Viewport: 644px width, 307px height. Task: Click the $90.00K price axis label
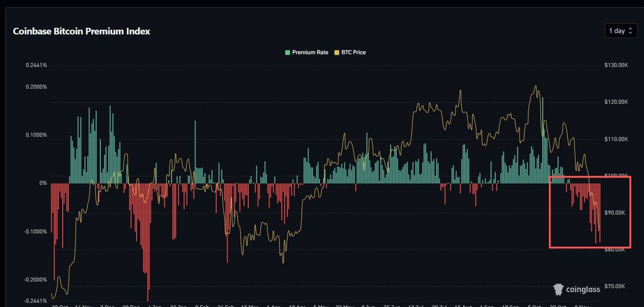(615, 213)
